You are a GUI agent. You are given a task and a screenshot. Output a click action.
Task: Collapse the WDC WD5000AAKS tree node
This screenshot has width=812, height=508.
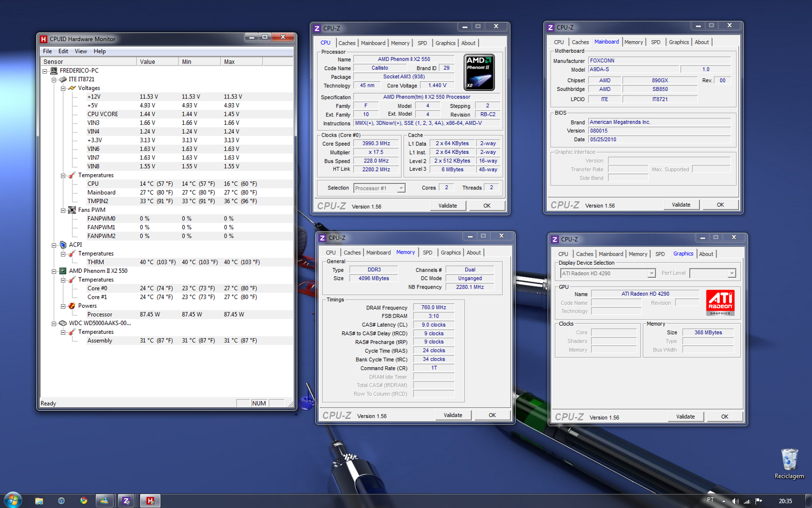pos(54,324)
